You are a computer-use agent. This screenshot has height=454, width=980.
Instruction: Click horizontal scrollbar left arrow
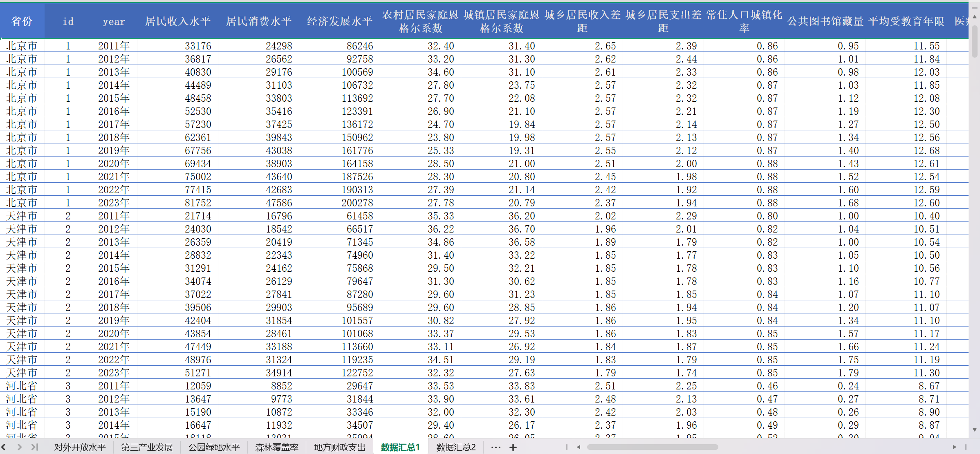(579, 447)
